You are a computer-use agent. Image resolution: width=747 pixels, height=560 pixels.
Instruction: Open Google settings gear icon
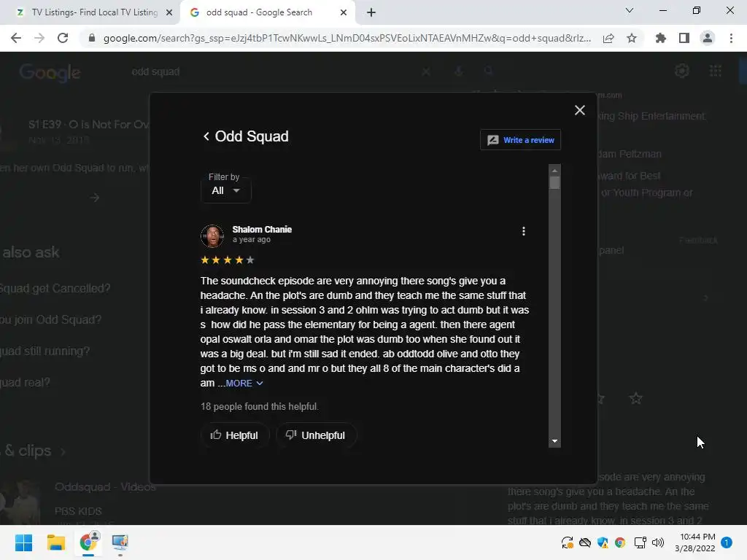[x=682, y=71]
